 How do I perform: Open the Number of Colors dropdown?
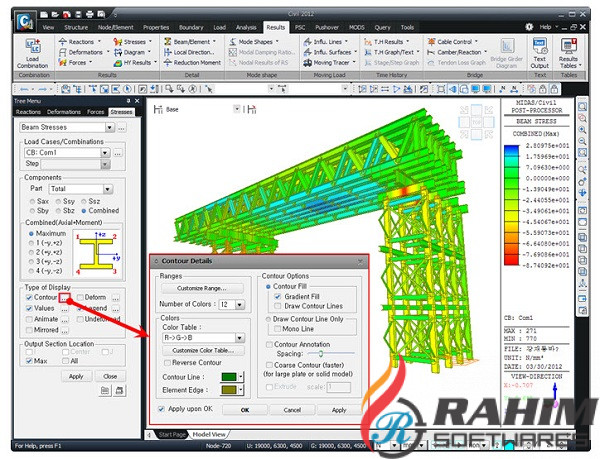[x=240, y=305]
